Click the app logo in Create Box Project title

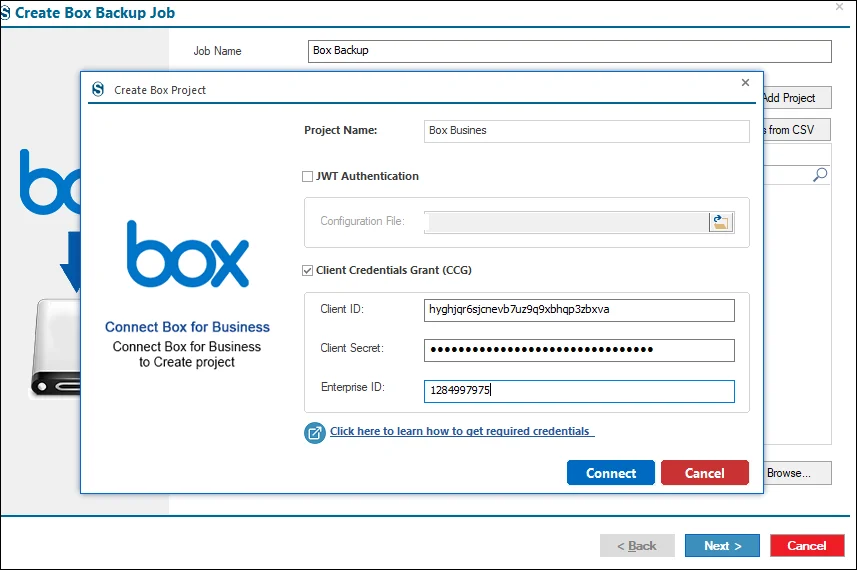pos(98,89)
